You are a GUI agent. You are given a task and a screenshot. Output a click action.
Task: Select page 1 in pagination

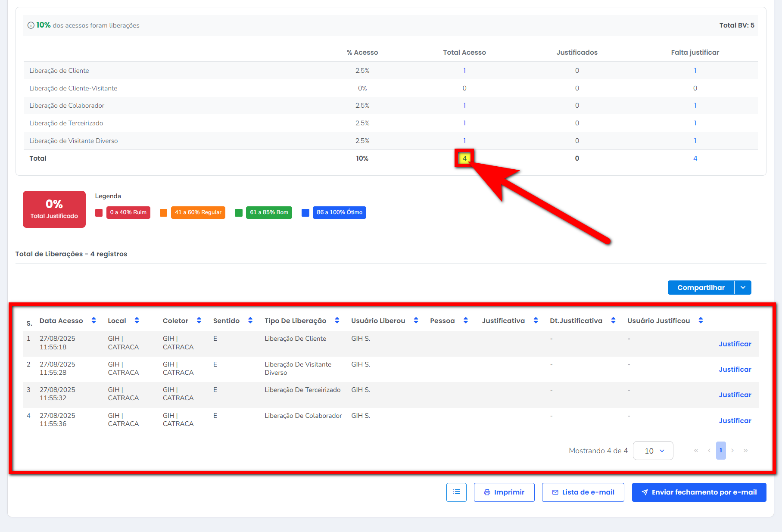point(721,451)
